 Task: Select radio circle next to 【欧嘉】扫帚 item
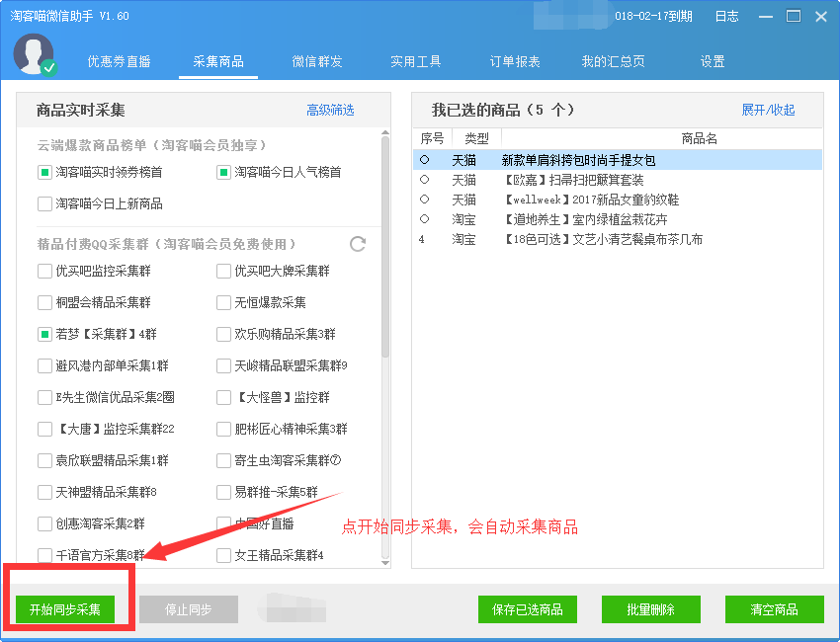(424, 180)
